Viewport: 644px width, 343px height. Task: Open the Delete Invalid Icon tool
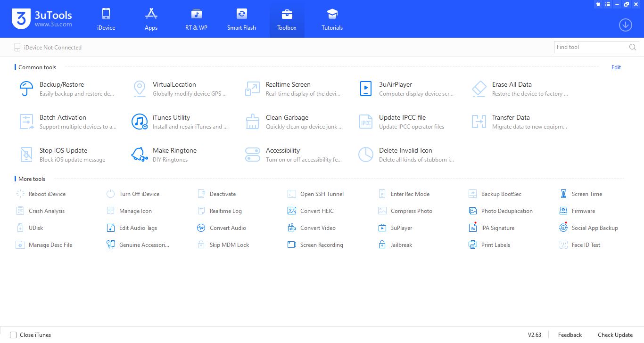coord(405,155)
